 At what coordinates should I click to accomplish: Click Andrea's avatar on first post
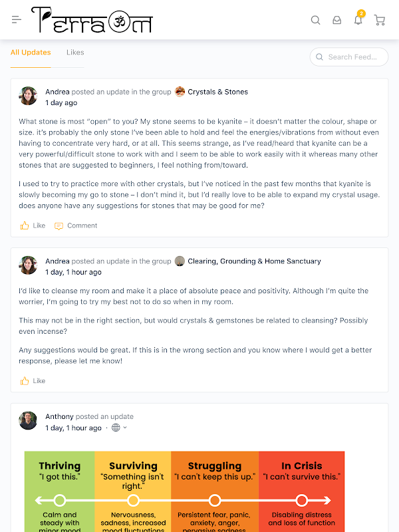pos(28,96)
